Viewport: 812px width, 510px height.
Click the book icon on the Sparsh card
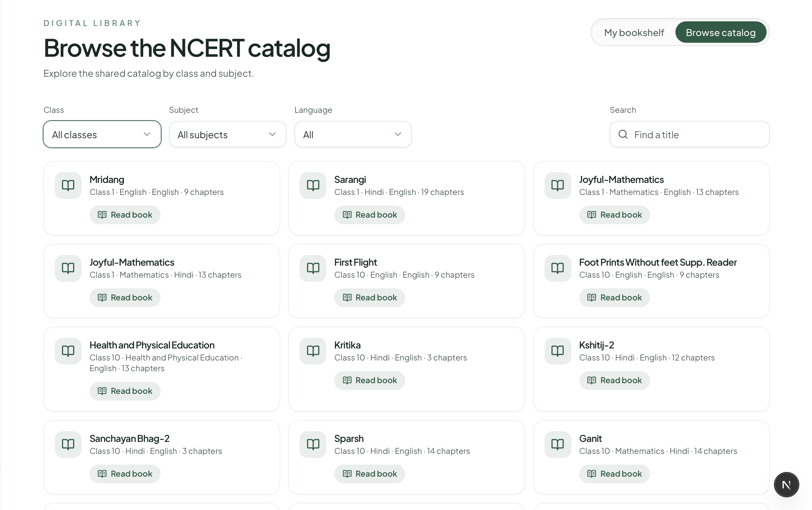point(313,444)
